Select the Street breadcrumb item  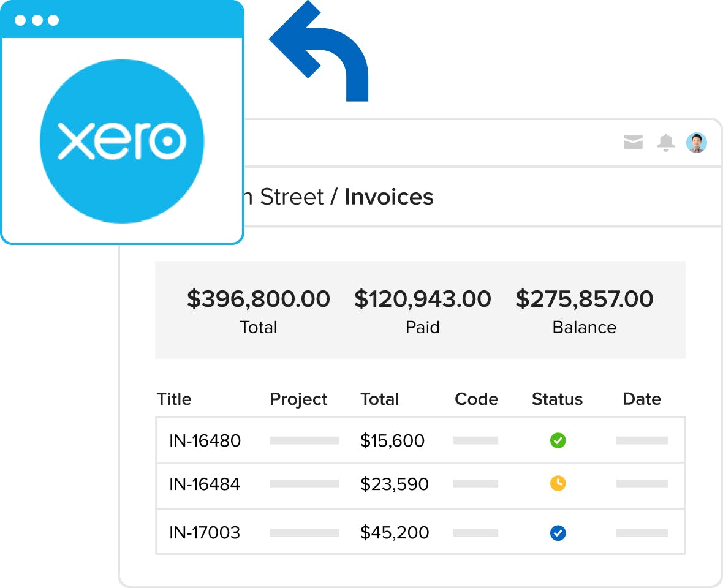coord(288,197)
